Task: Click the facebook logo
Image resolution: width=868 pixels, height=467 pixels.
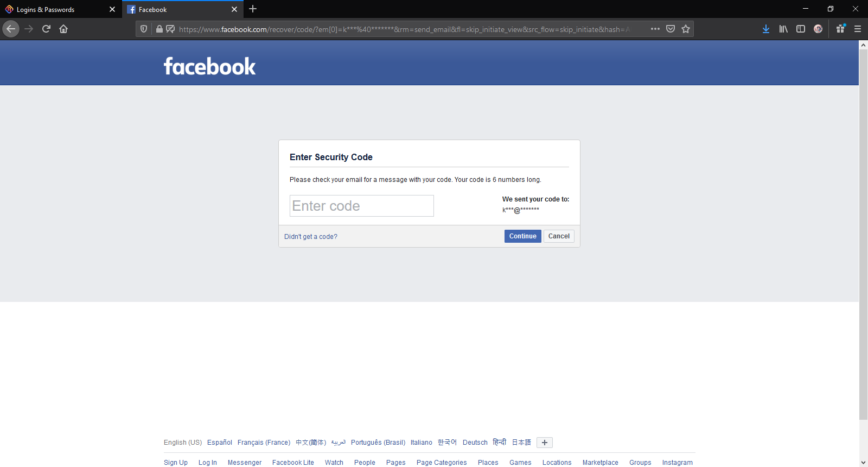Action: point(209,66)
